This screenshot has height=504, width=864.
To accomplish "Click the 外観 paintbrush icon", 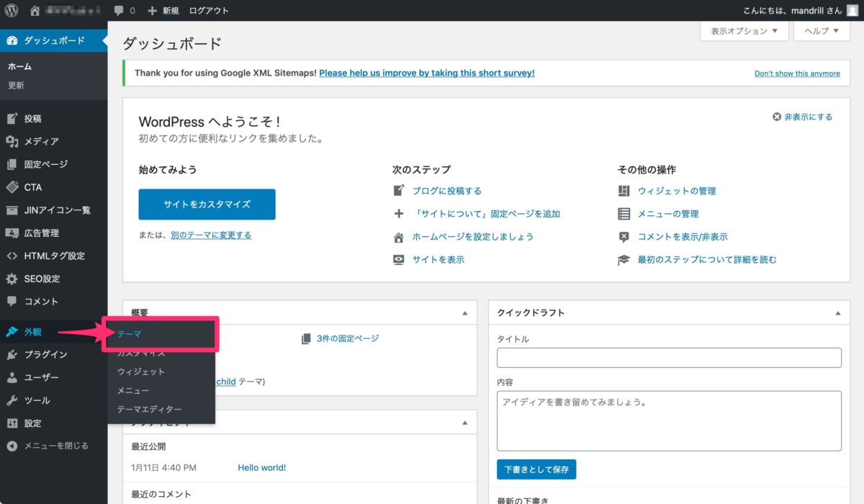I will [12, 332].
